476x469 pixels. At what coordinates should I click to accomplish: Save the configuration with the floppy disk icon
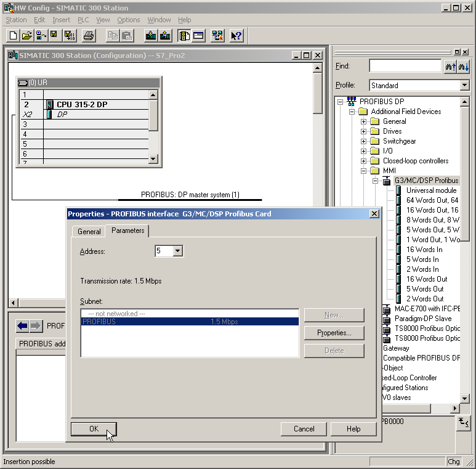tap(54, 36)
